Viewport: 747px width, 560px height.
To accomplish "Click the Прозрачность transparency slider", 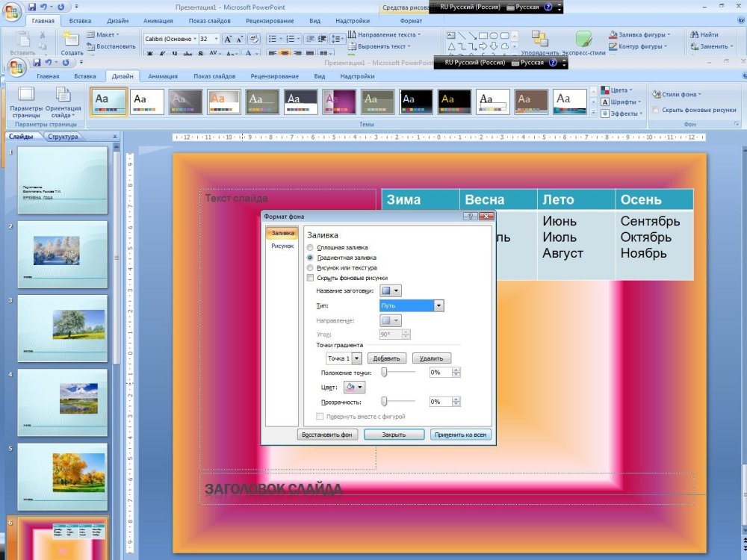I will (385, 401).
